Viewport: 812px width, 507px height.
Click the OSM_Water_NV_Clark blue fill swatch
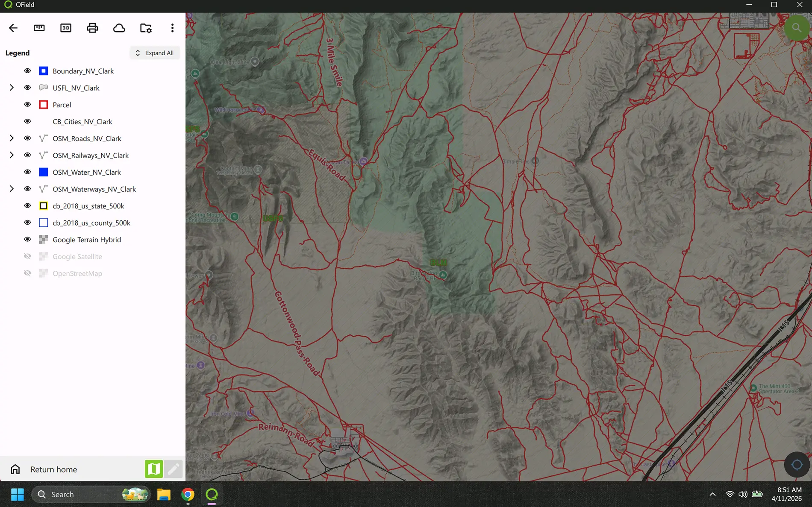(43, 172)
